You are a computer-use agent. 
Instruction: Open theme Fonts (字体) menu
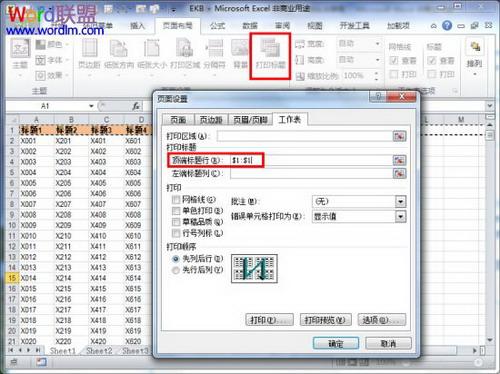click(x=52, y=60)
